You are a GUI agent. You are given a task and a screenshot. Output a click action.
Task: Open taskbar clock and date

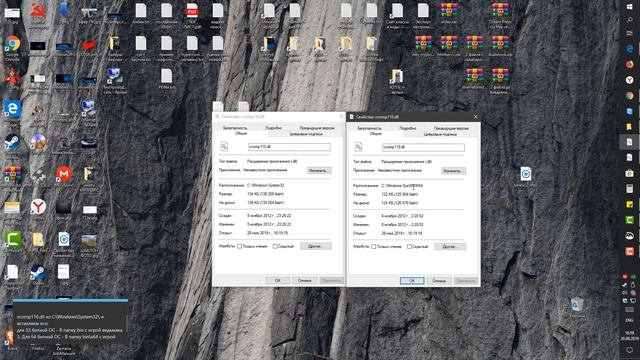point(629,336)
